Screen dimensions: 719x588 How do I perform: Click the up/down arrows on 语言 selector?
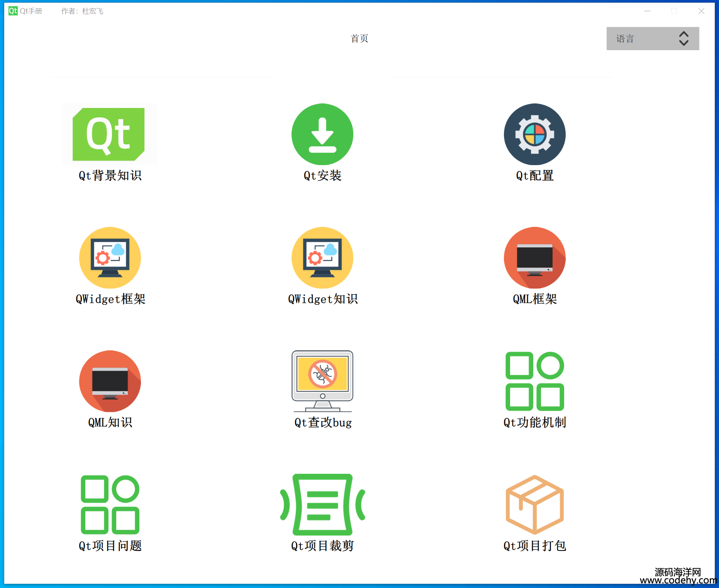tap(684, 39)
